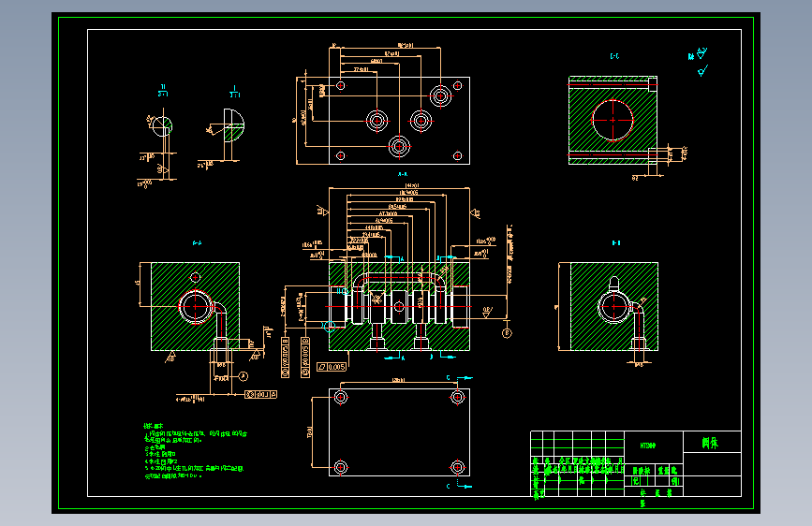Click the bottom-left corner hole of the bottom view
The height and width of the screenshot is (526, 812).
point(341,467)
